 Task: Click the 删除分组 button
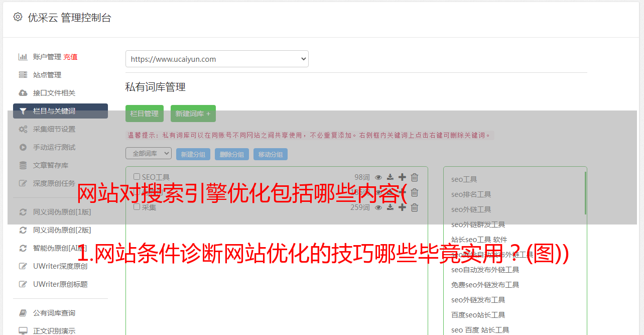(232, 154)
